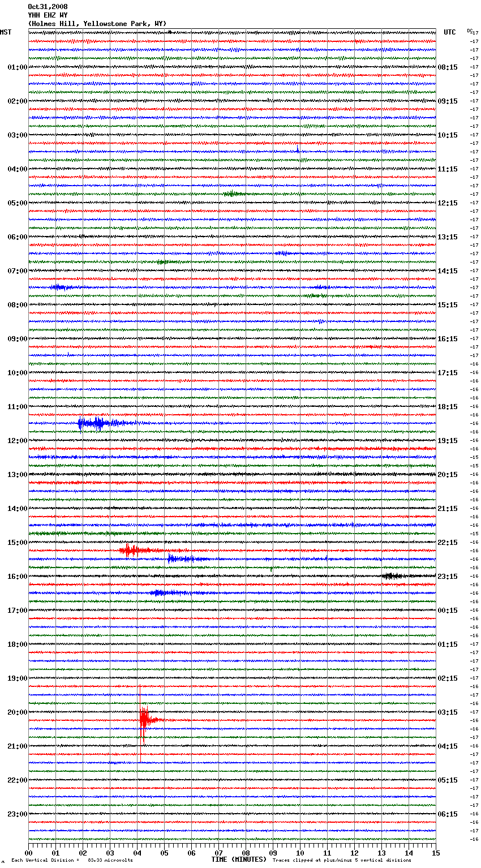Screen dimensions: 481x868
Task: Select the 12:00 MST row label
Action: 18,441
